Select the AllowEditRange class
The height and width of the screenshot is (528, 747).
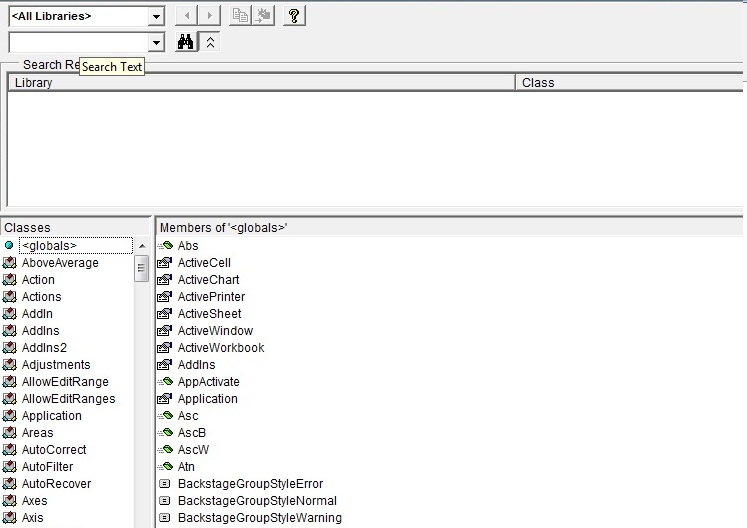point(65,382)
